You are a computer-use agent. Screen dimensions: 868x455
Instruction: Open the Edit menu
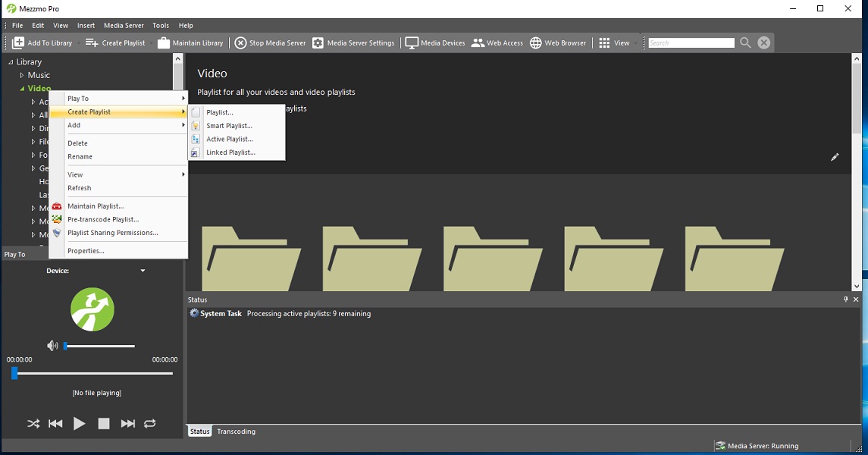point(38,26)
